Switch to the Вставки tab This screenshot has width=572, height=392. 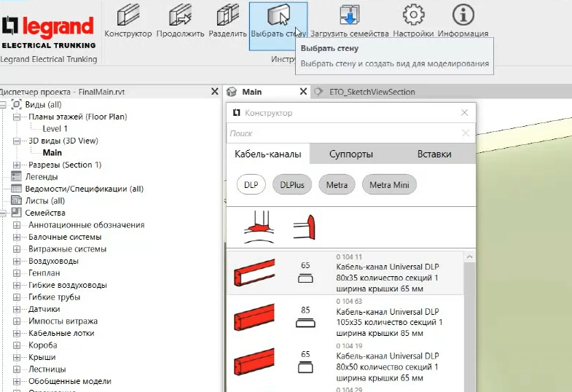[434, 154]
